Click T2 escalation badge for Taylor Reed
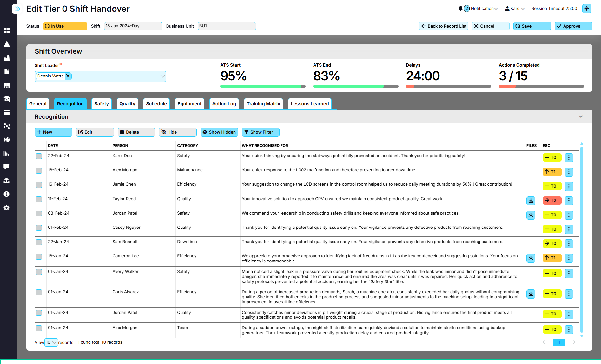Image resolution: width=601 pixels, height=364 pixels. pyautogui.click(x=552, y=201)
